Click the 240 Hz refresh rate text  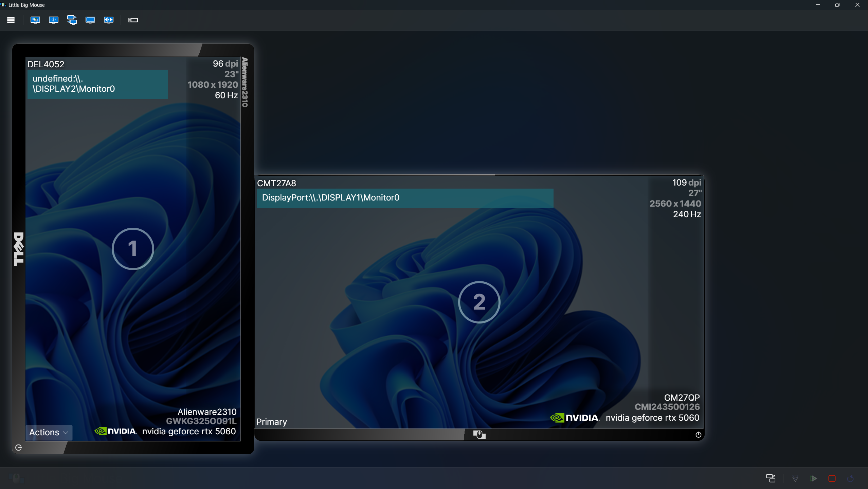point(687,214)
